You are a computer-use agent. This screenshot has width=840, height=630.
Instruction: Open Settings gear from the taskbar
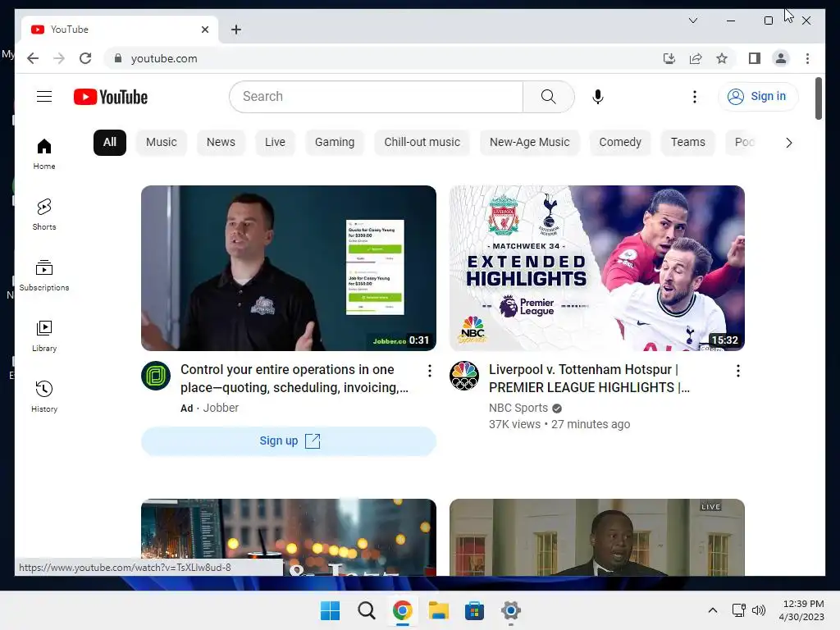510,610
